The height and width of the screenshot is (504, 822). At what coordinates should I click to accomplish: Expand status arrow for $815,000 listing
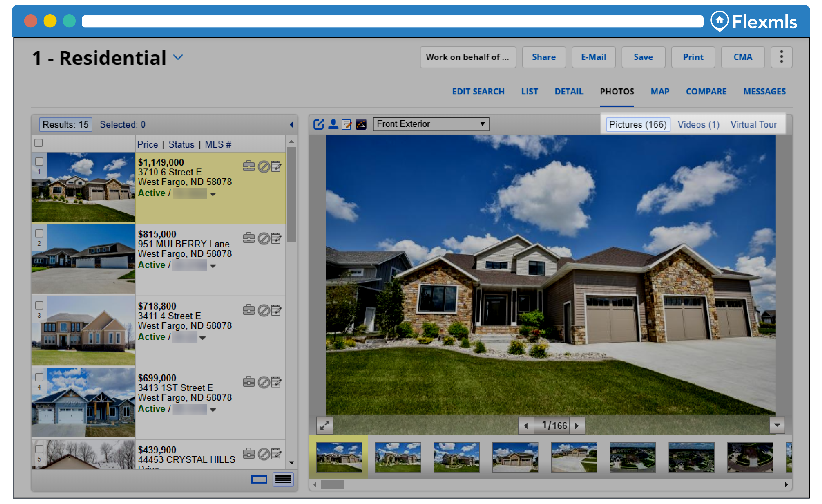pos(213,266)
